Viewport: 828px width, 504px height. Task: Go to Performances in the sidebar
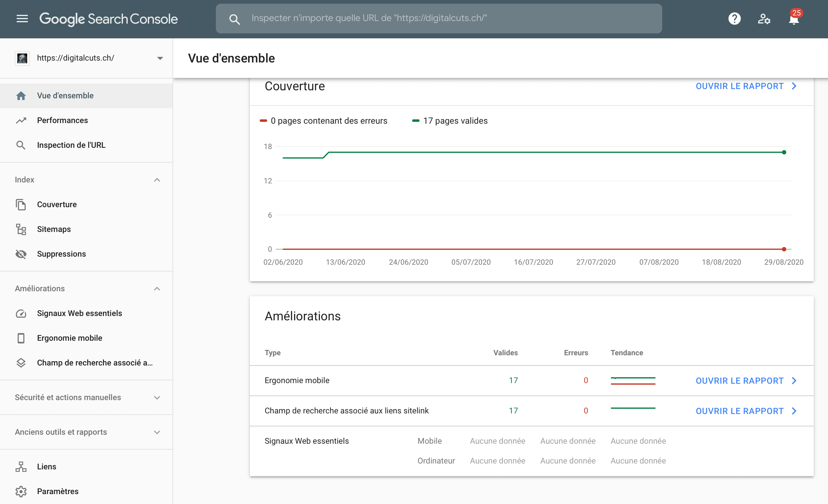click(86, 120)
